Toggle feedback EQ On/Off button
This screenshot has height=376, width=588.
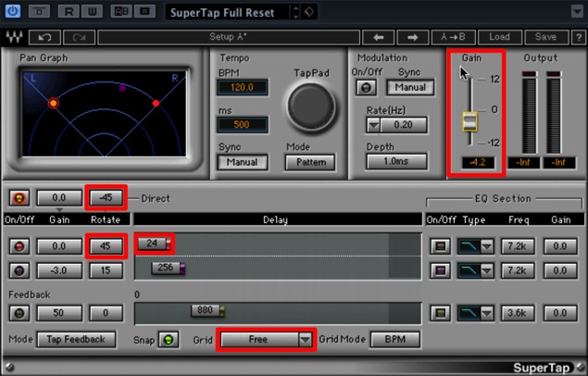[440, 313]
